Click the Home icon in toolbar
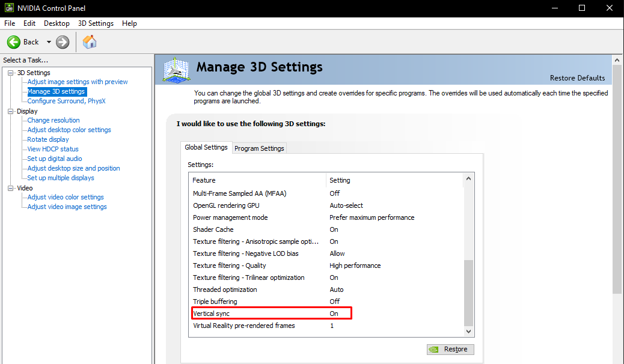Viewport: 624px width, 364px height. pos(90,41)
